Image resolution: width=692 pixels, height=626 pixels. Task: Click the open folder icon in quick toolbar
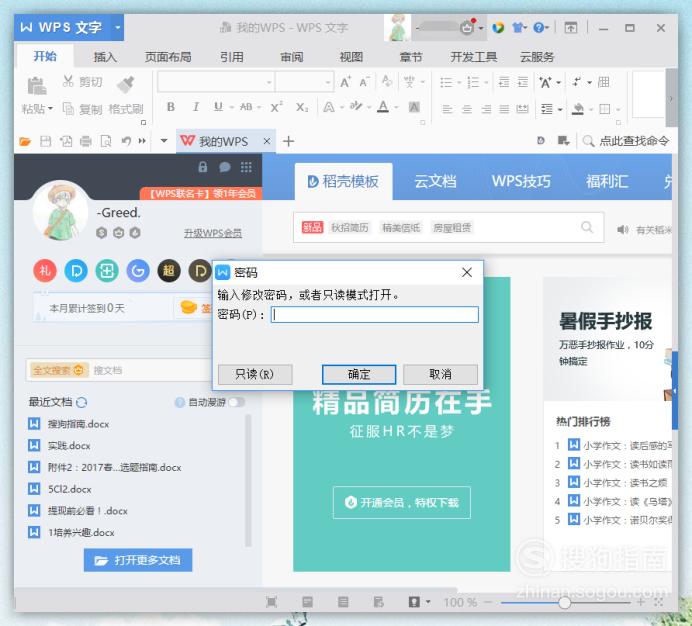tap(25, 141)
